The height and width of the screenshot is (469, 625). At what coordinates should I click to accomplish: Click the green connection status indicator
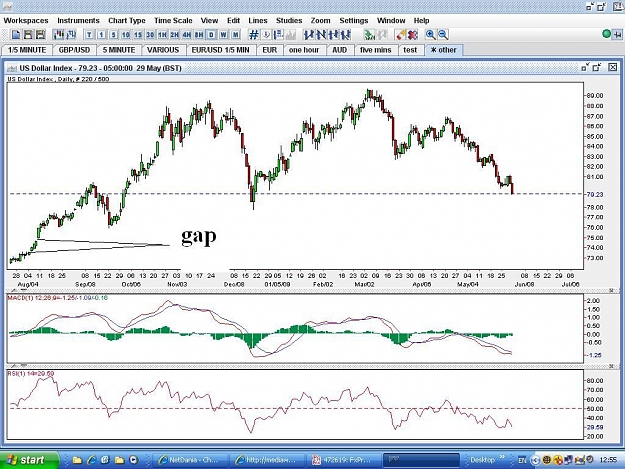click(x=606, y=34)
